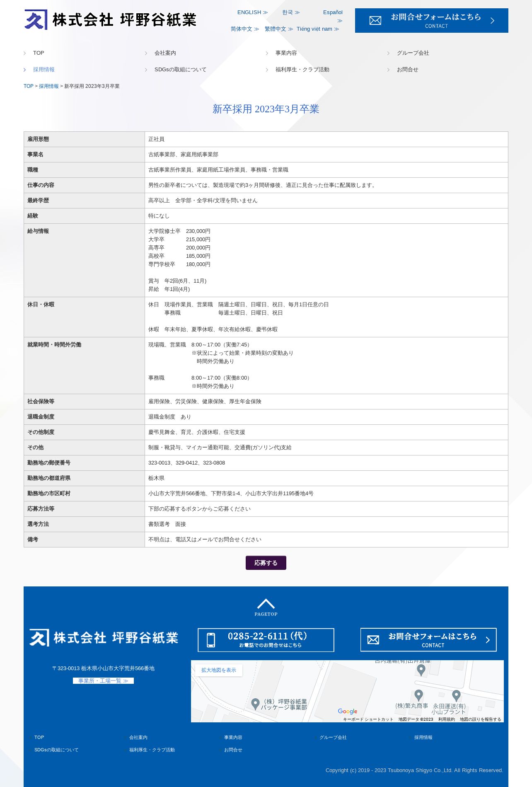532x787 pixels.
Task: Click the 書類選考 面接 cell
Action: point(326,524)
